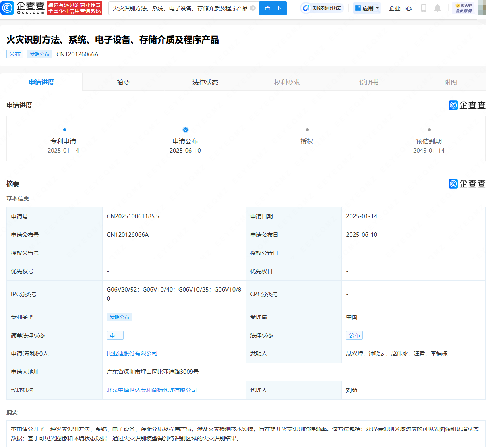Viewport: 486px width, 448px height.
Task: Click 申请日期 value 2025-01-14 in table
Action: [x=362, y=216]
